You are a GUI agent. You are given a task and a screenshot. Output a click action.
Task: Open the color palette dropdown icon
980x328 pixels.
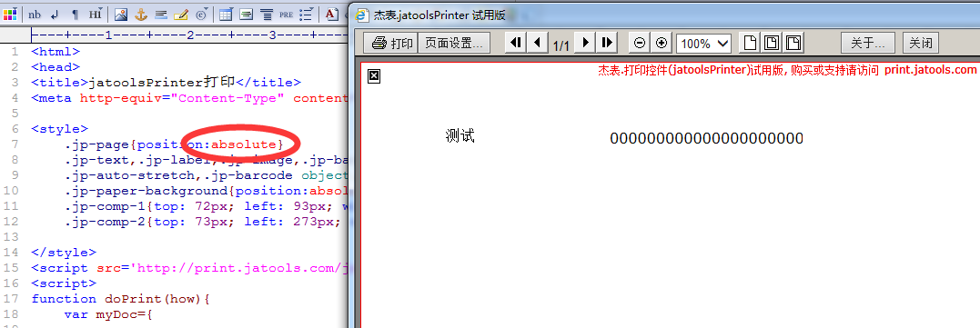[x=10, y=14]
